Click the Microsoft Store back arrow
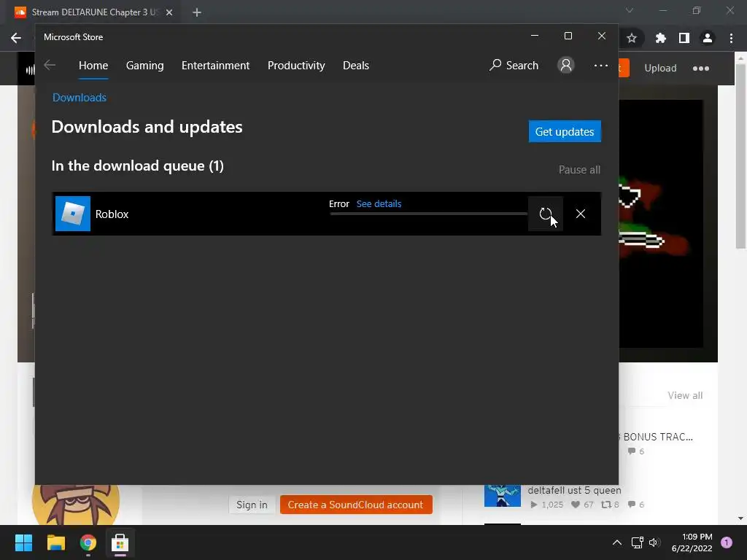 (50, 65)
